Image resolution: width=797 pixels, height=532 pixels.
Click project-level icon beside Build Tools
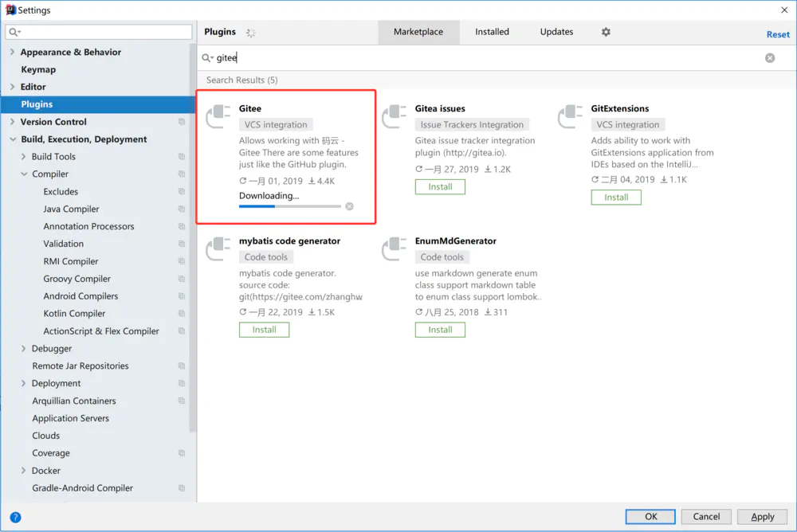click(182, 157)
